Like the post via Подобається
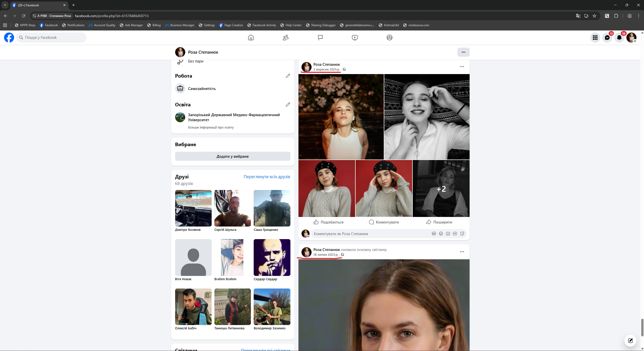The image size is (644, 351). [328, 222]
